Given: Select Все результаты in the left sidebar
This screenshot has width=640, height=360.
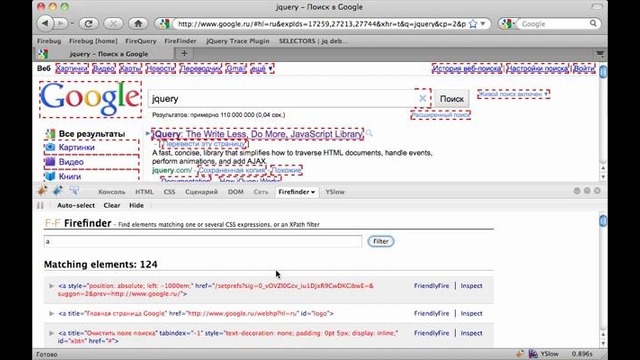Looking at the screenshot, I should pyautogui.click(x=91, y=134).
